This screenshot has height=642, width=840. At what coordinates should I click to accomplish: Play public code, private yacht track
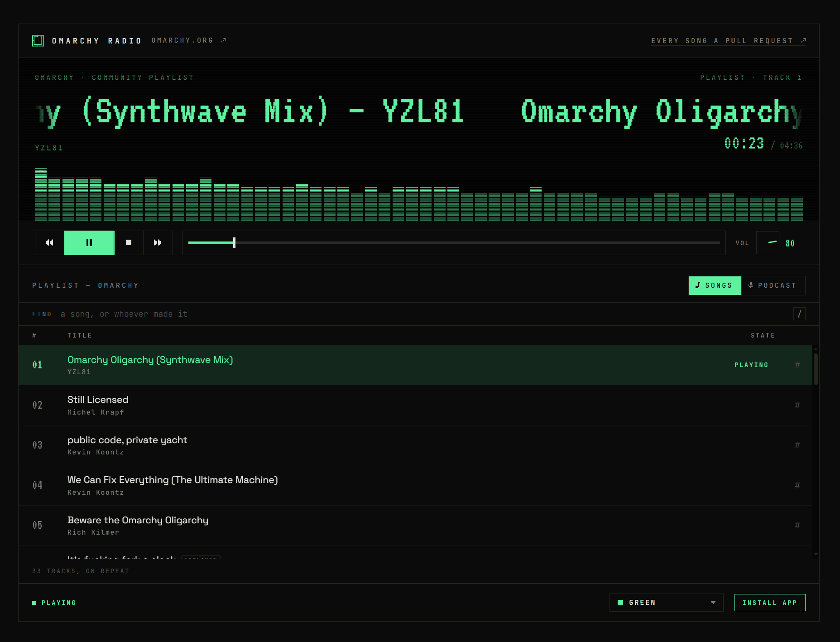[x=415, y=445]
